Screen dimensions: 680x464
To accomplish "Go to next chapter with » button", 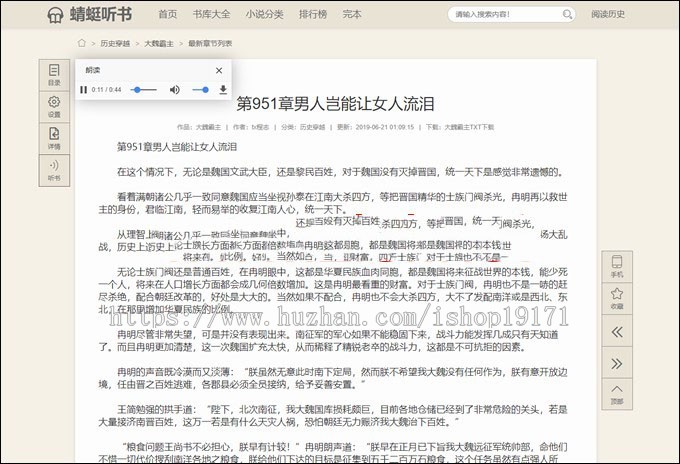I will pos(617,363).
